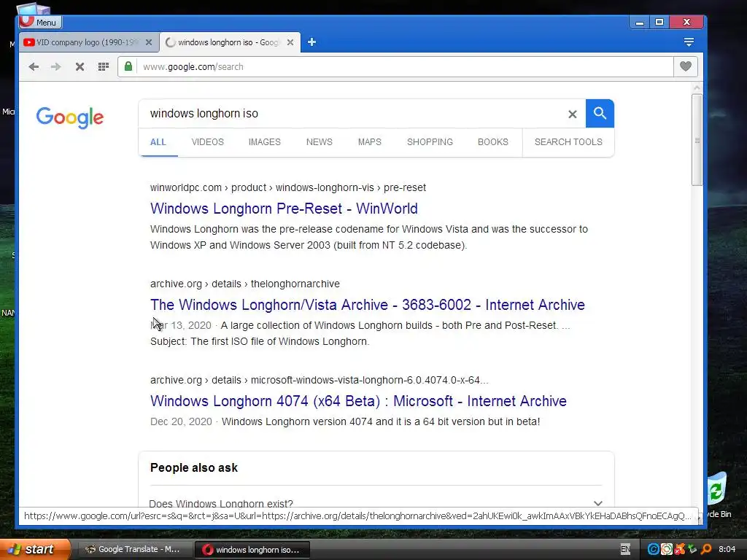Click green-orange sync arrows tray icon

pyautogui.click(x=667, y=549)
